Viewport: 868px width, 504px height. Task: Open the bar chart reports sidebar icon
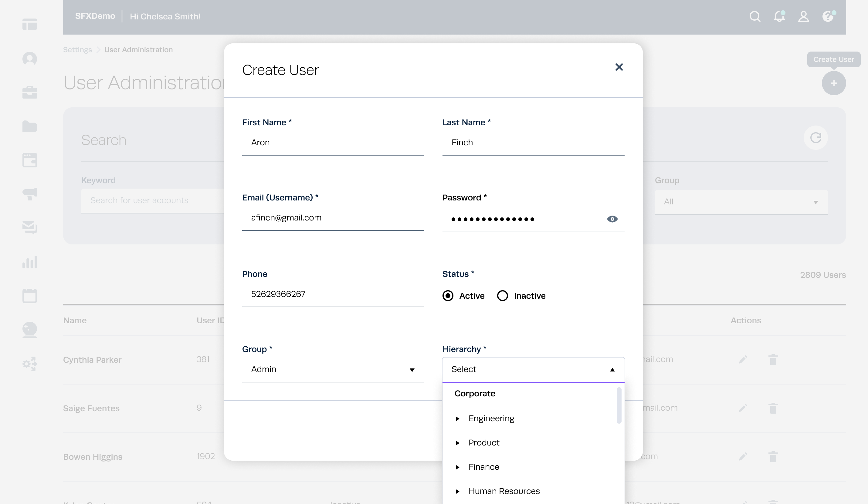pos(30,262)
